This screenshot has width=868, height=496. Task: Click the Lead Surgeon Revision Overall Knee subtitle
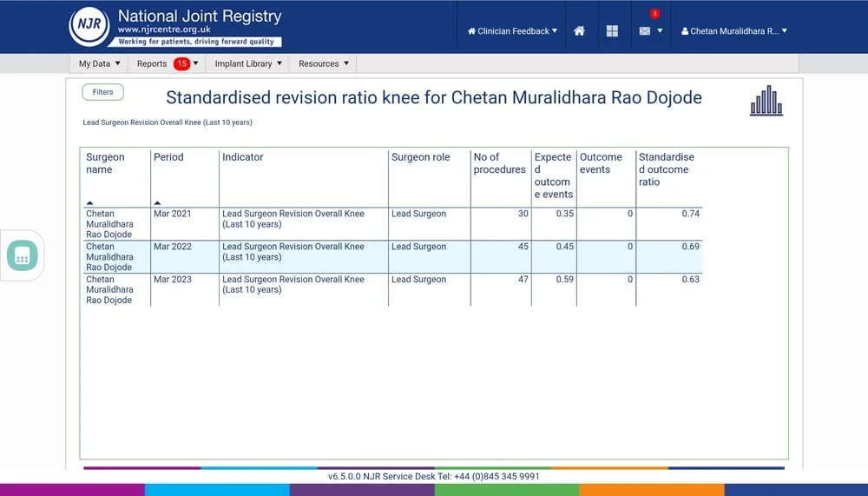coord(168,122)
